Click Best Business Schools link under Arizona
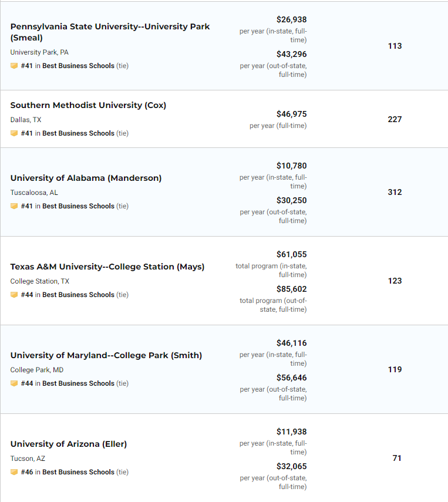 point(78,472)
